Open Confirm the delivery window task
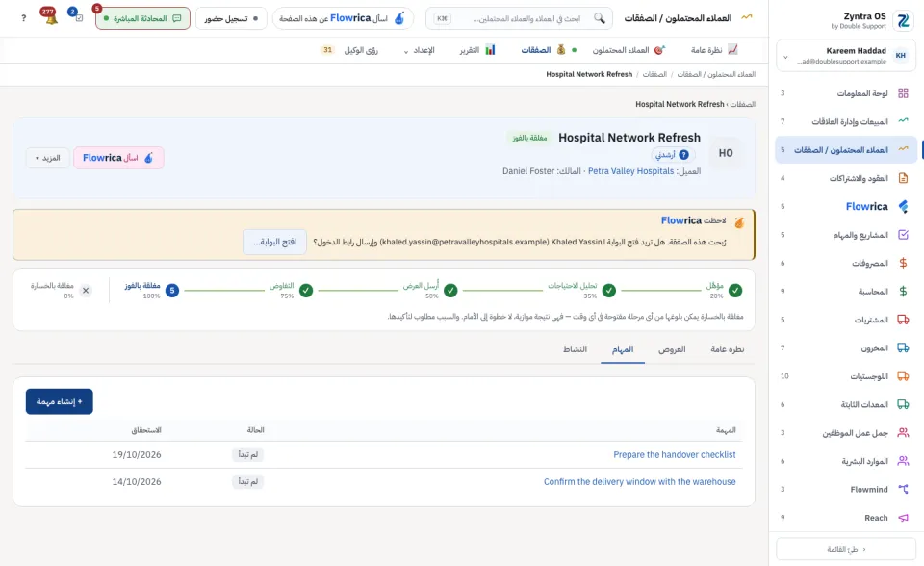This screenshot has width=924, height=566. pos(639,481)
